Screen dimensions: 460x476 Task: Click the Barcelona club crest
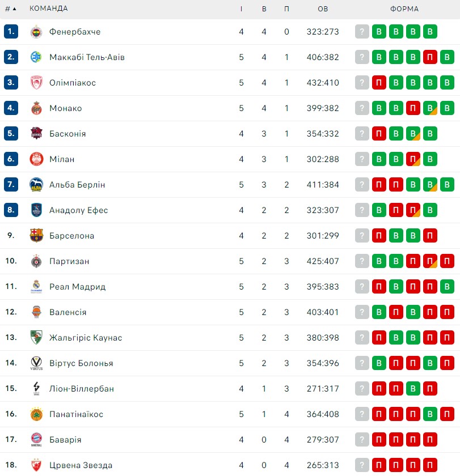(36, 236)
